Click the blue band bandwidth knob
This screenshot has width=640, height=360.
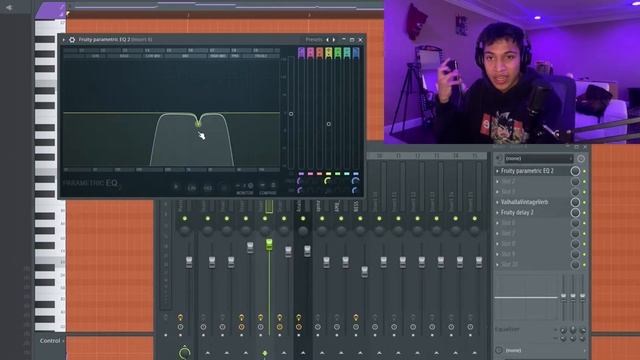pos(356,190)
